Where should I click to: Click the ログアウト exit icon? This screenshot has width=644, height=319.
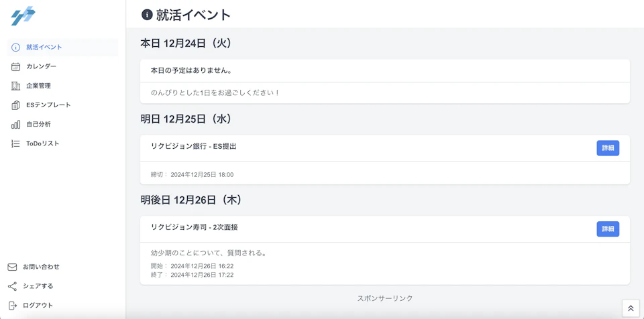tap(12, 306)
